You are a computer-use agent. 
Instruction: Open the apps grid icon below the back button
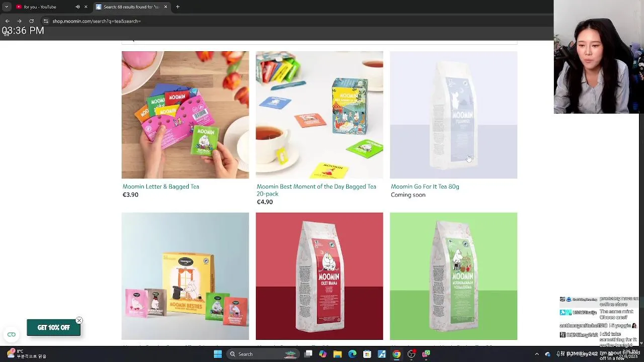[7, 35]
